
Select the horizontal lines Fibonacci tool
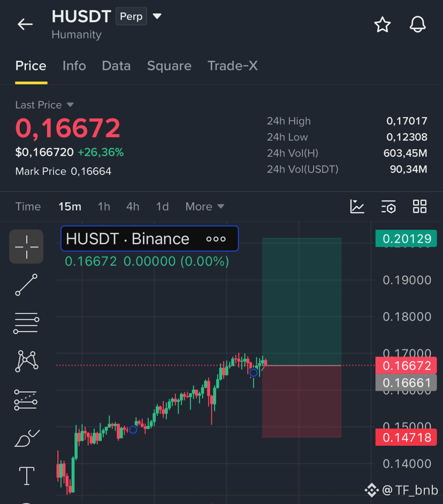click(26, 323)
